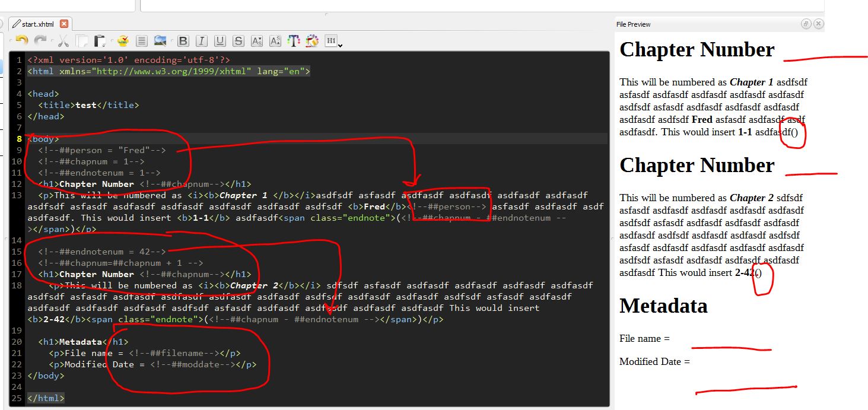The height and width of the screenshot is (410, 868).
Task: Beautify the current file's formatting
Action: pos(141,41)
